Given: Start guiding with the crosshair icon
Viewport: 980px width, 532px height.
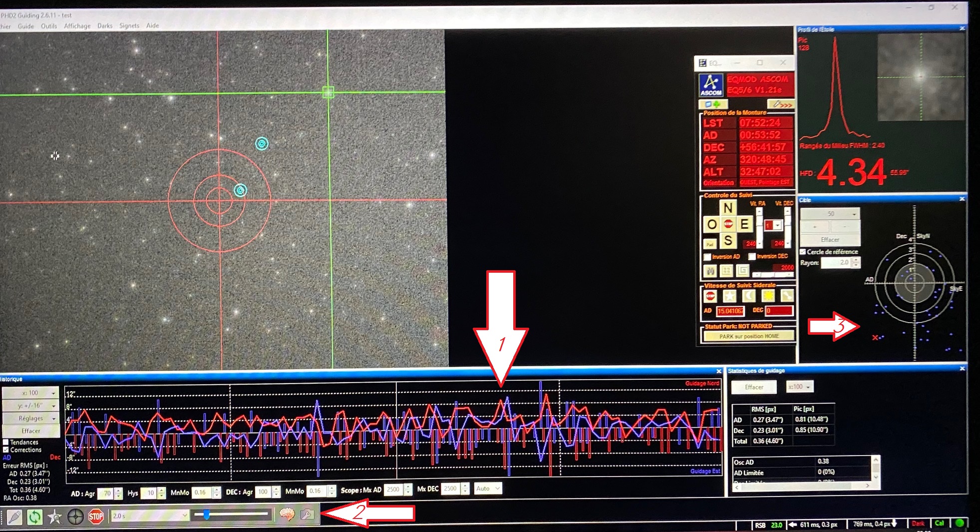Looking at the screenshot, I should 75,517.
